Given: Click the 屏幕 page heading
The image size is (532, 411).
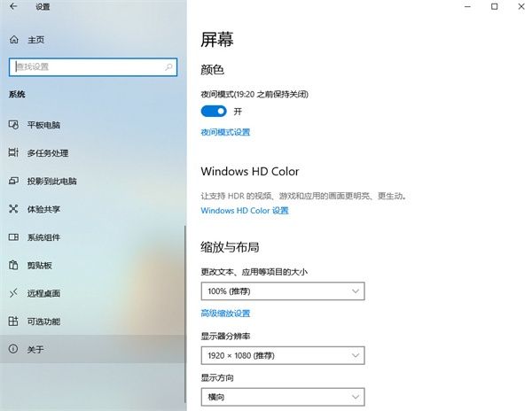Looking at the screenshot, I should pyautogui.click(x=217, y=40).
